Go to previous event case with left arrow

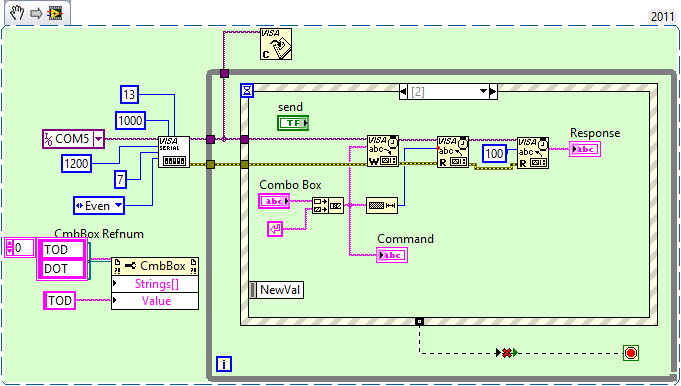coord(403,92)
